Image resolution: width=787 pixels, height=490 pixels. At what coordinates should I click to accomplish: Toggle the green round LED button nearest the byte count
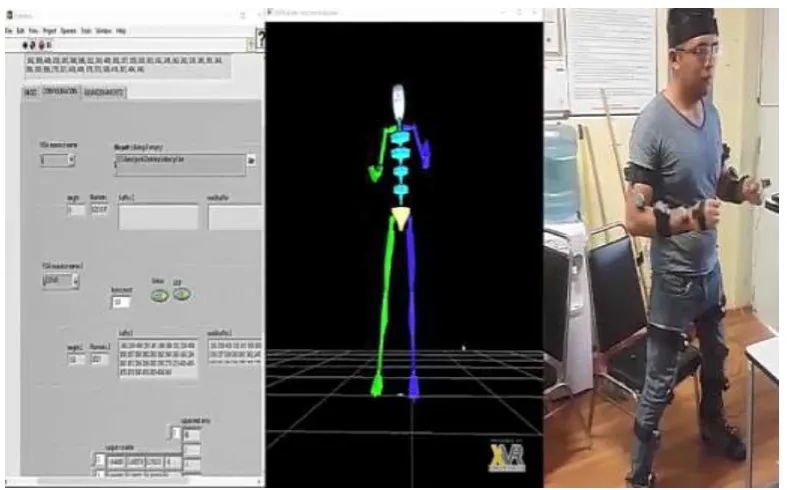pos(160,296)
